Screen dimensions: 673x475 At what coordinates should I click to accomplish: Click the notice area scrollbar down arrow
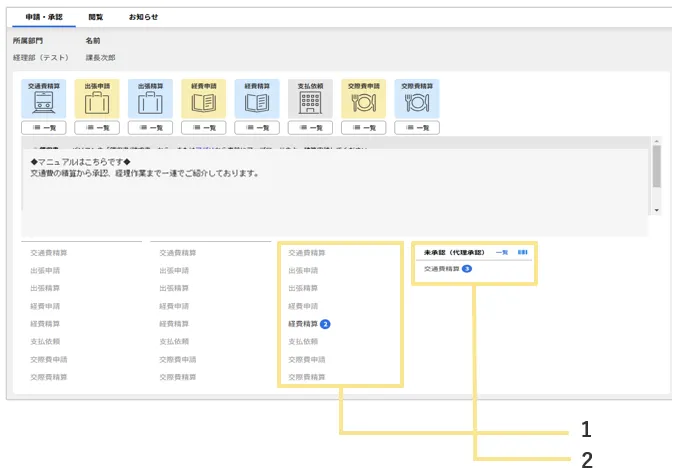pyautogui.click(x=656, y=210)
